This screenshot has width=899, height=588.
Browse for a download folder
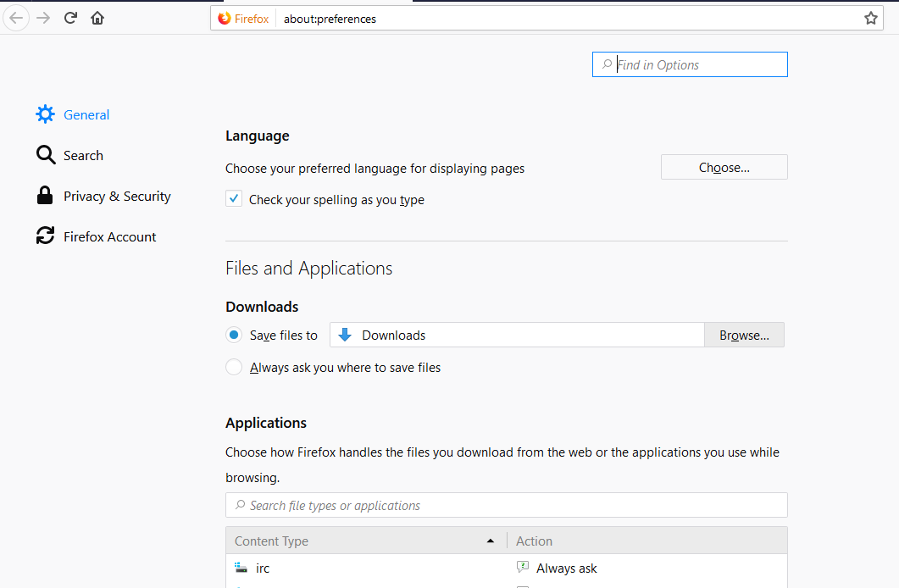coord(743,335)
